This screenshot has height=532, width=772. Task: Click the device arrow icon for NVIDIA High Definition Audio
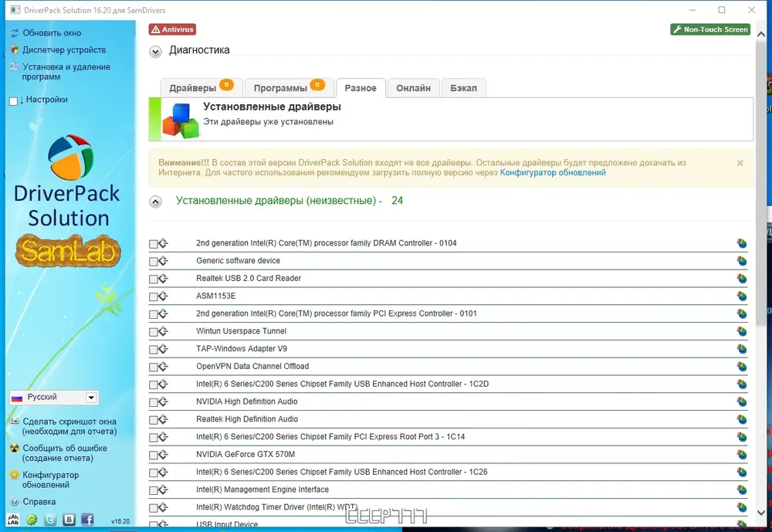click(163, 402)
